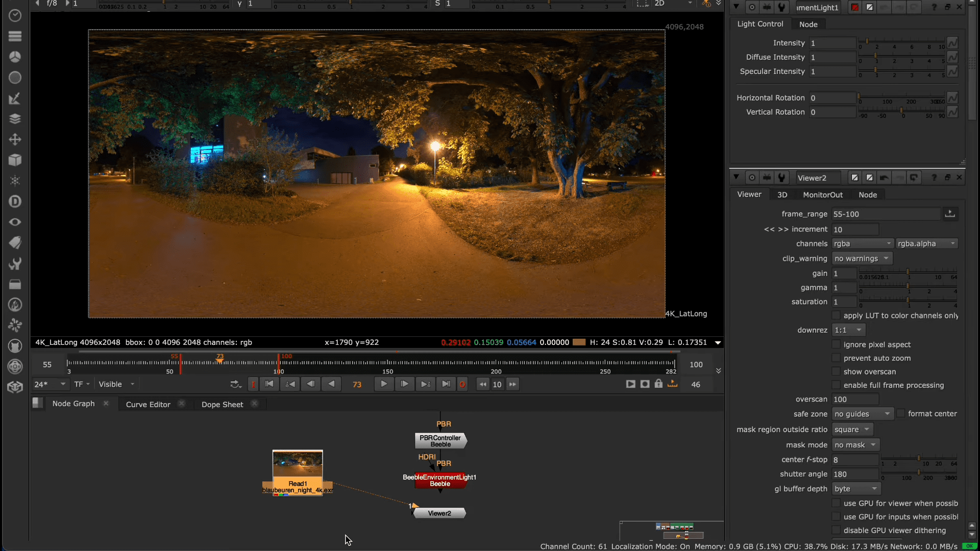This screenshot has width=980, height=551.
Task: Open the Channel nodes menu (stacked bars icon)
Action: (x=15, y=36)
